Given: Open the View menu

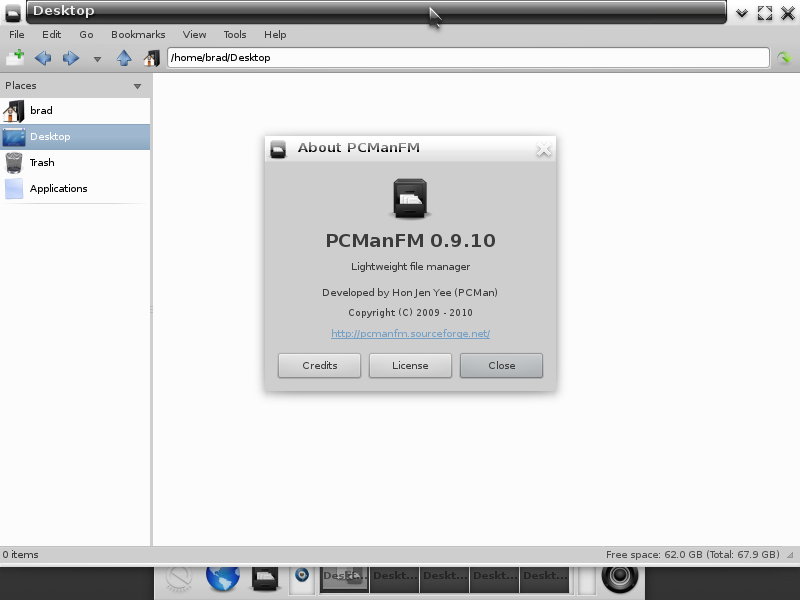Looking at the screenshot, I should pos(194,34).
